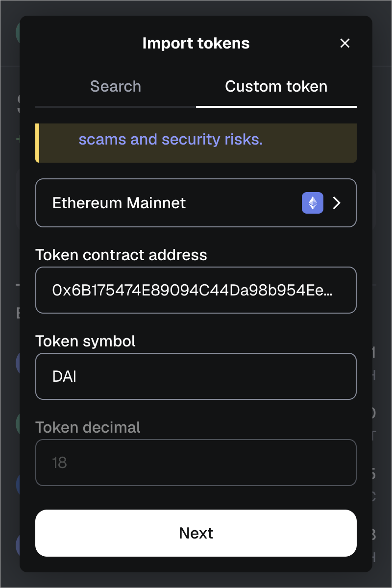Click the Token symbol field containing DAI
The width and height of the screenshot is (392, 588).
click(196, 376)
